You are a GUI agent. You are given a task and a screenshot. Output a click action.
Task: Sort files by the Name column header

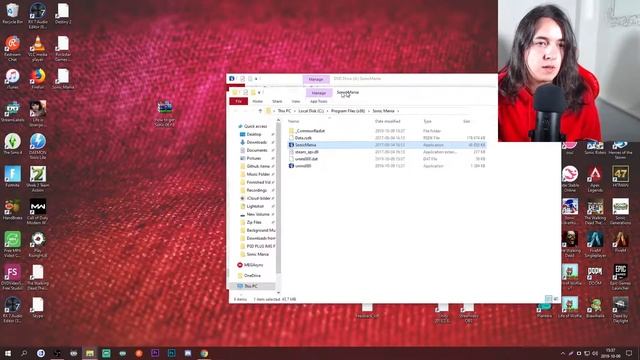coord(293,121)
